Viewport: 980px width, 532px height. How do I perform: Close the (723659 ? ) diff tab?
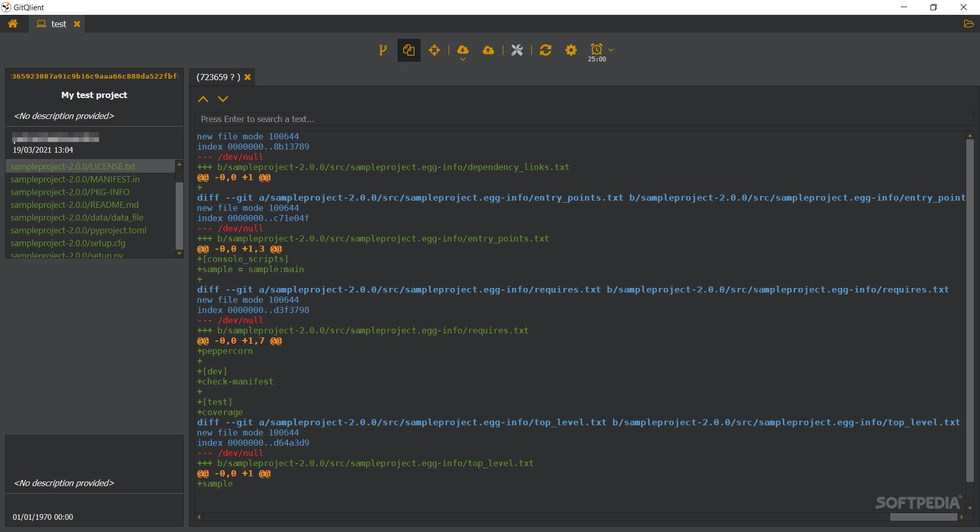[x=248, y=77]
